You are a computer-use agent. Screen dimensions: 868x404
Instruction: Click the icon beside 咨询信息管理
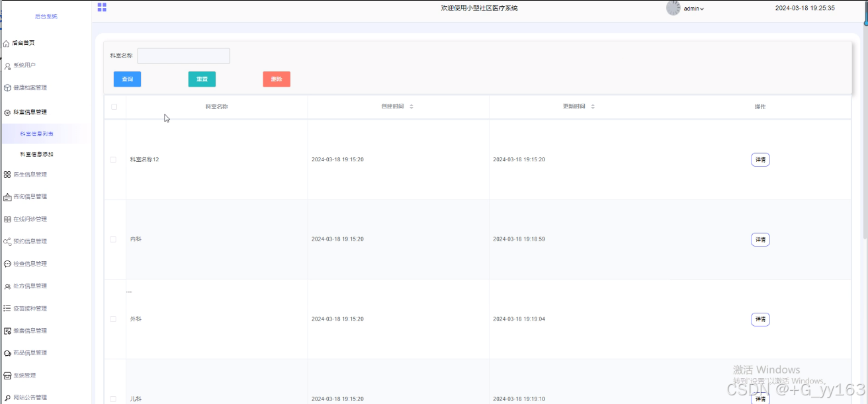click(x=7, y=197)
